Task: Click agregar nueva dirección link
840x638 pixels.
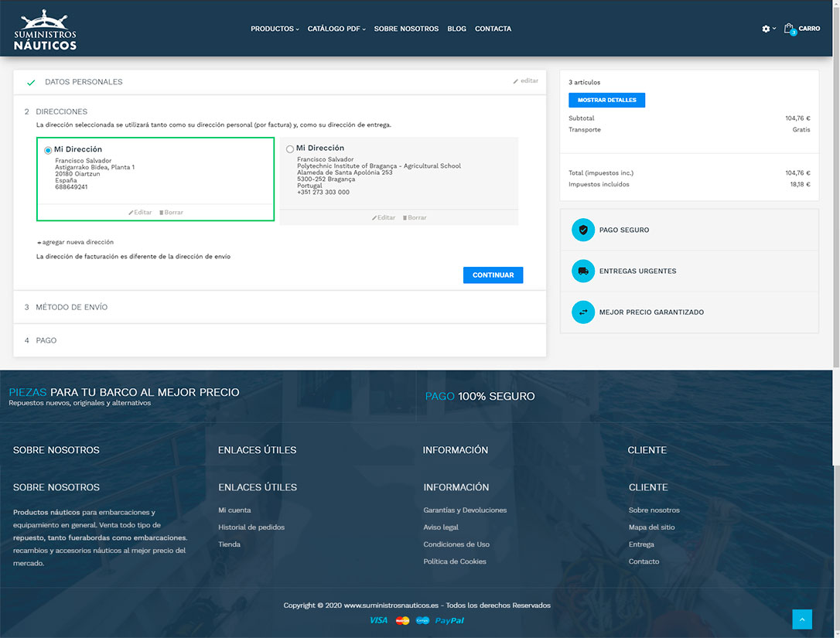Action: [x=76, y=242]
